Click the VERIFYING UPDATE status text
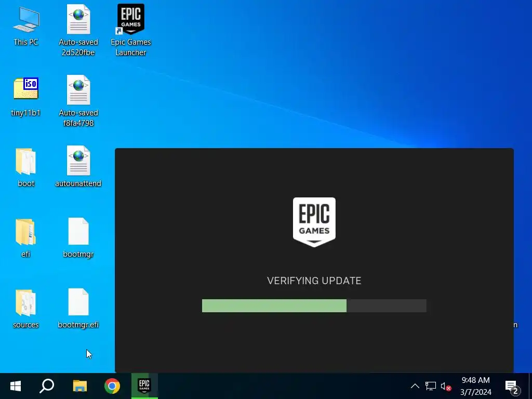Viewport: 532px width, 399px height. tap(314, 281)
